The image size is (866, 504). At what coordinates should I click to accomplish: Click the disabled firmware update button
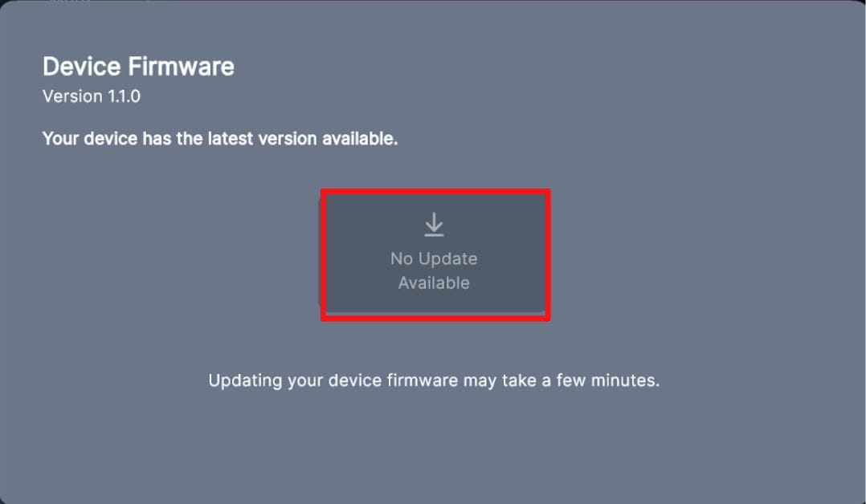[435, 254]
